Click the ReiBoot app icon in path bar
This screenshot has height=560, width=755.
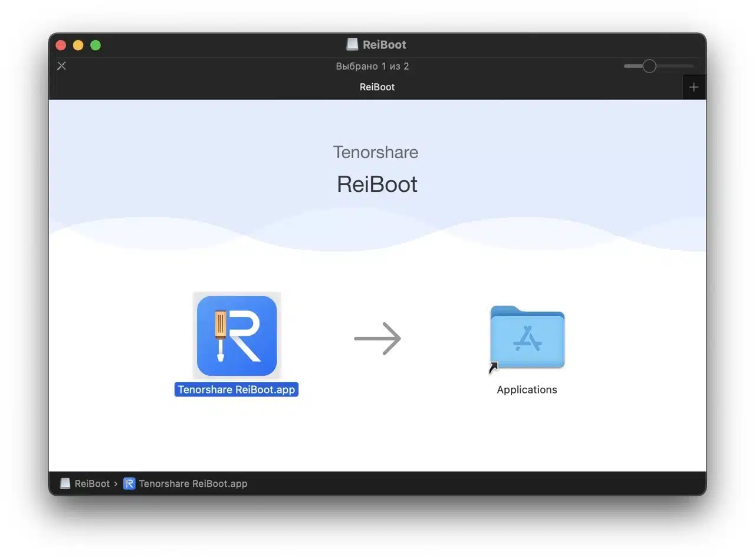tap(129, 483)
